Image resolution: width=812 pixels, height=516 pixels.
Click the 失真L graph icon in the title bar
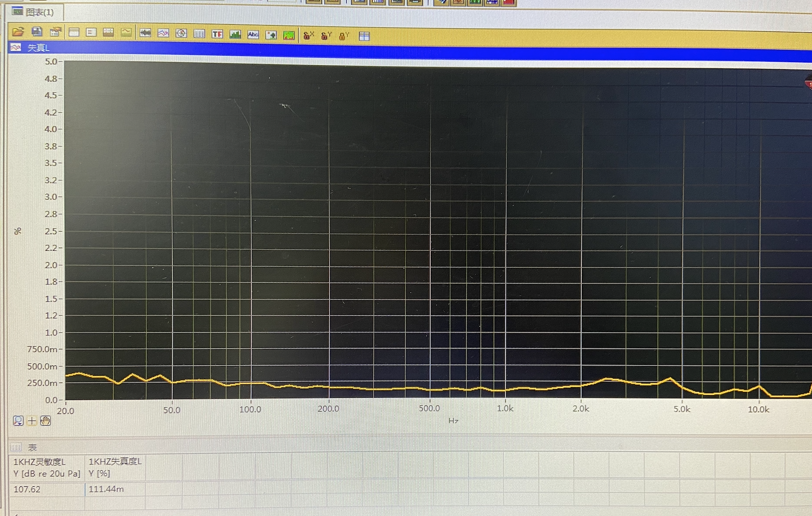pyautogui.click(x=16, y=47)
